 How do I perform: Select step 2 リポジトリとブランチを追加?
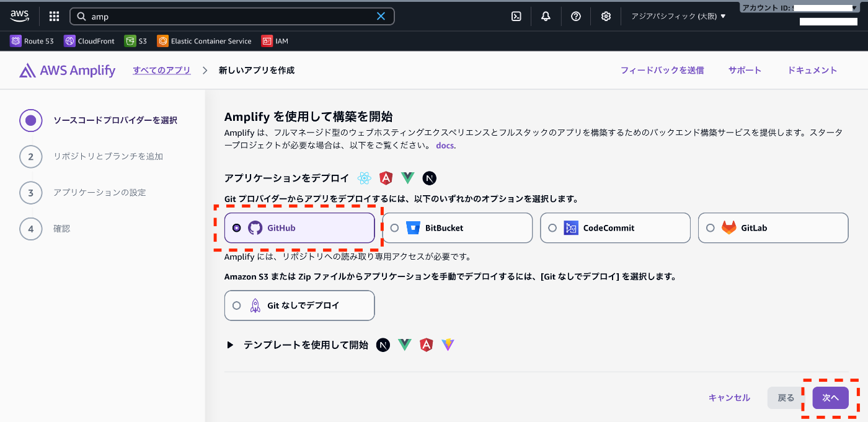[91, 156]
